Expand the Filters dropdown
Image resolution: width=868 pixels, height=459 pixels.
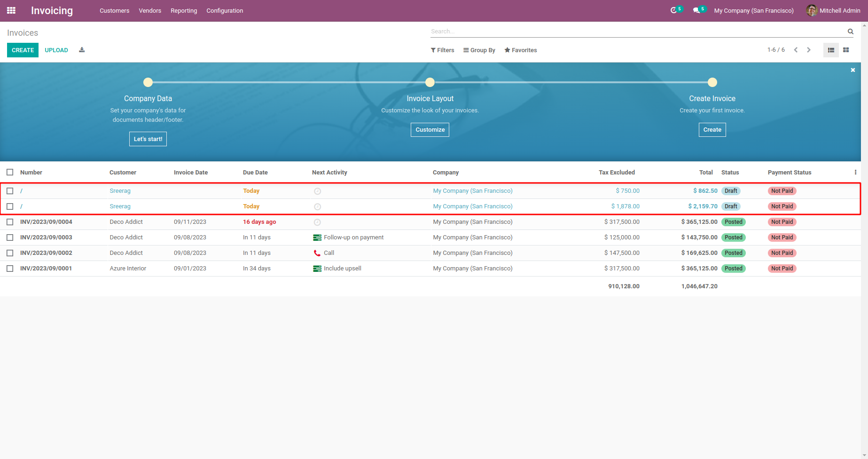[443, 50]
